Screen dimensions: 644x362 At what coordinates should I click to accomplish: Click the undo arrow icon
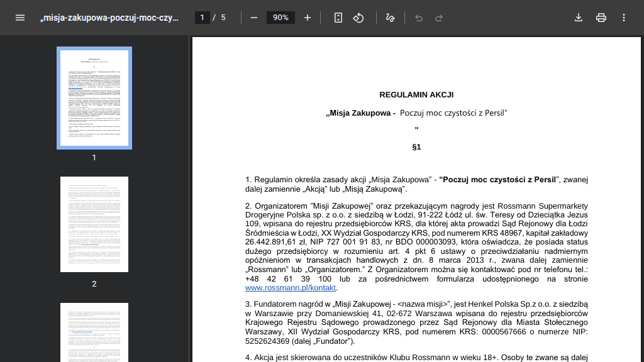pyautogui.click(x=418, y=18)
